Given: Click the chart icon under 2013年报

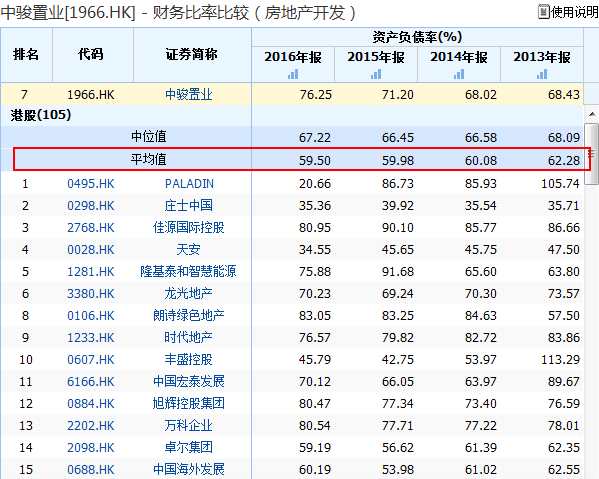Looking at the screenshot, I should point(542,74).
